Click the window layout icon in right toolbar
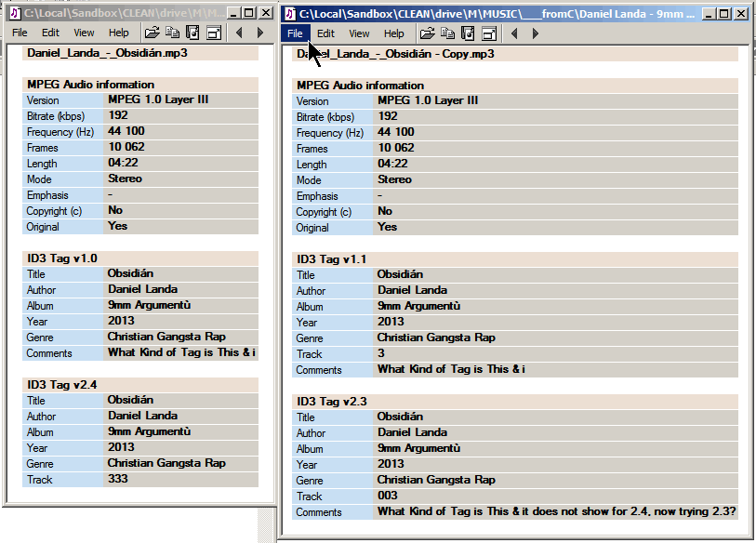 coord(488,33)
